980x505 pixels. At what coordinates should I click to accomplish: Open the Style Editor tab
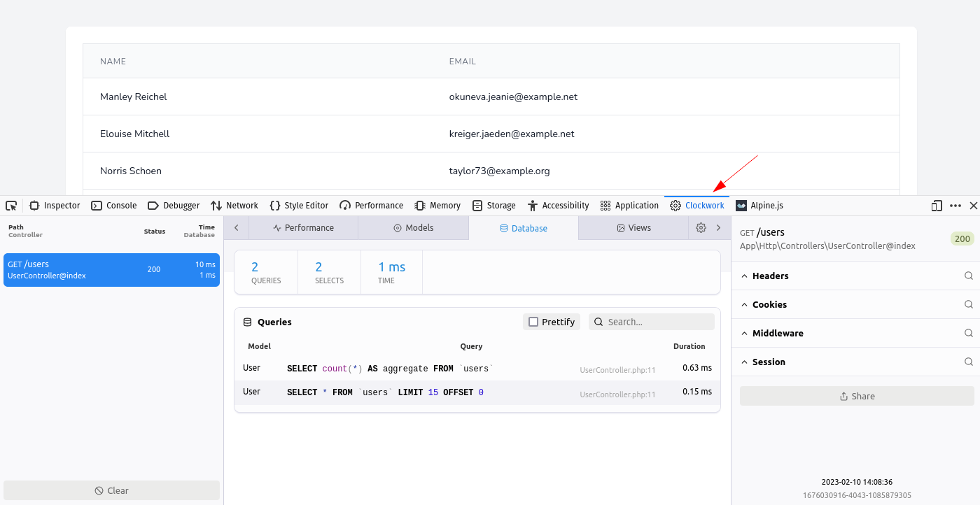pos(299,206)
